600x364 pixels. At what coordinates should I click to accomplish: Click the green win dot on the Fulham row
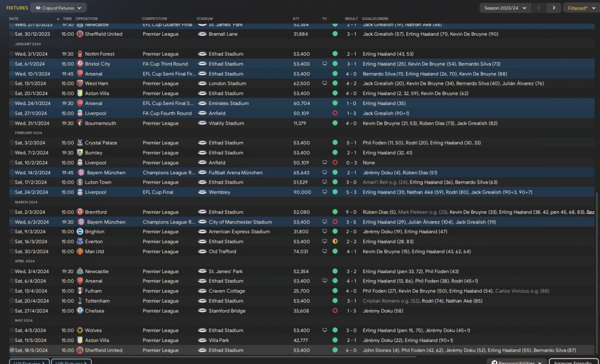335,291
